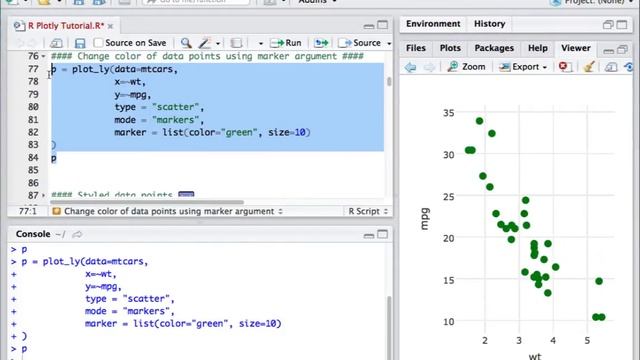This screenshot has width=640, height=360.
Task: Minimize the source editor pane
Action: point(369,26)
